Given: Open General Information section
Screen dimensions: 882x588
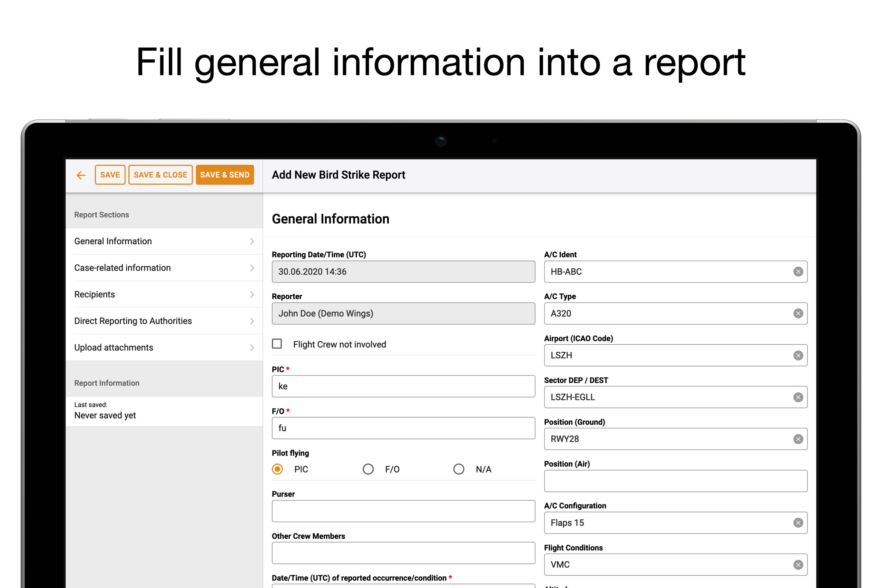Looking at the screenshot, I should click(x=113, y=241).
